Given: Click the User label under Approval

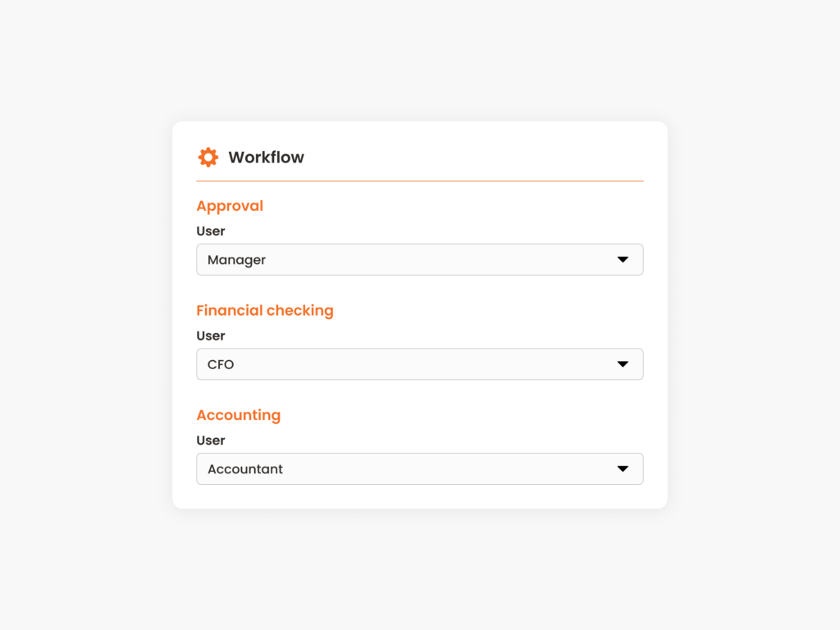Looking at the screenshot, I should point(210,231).
